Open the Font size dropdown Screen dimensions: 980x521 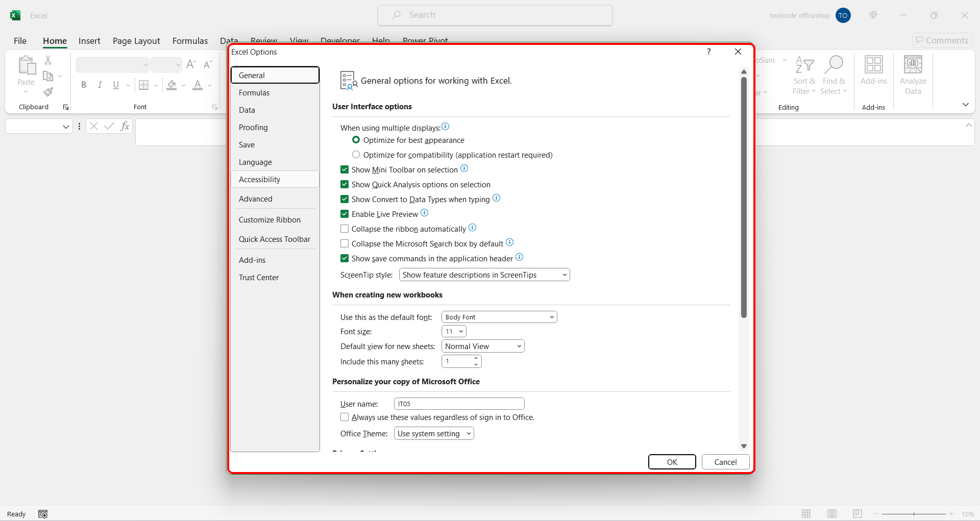454,332
